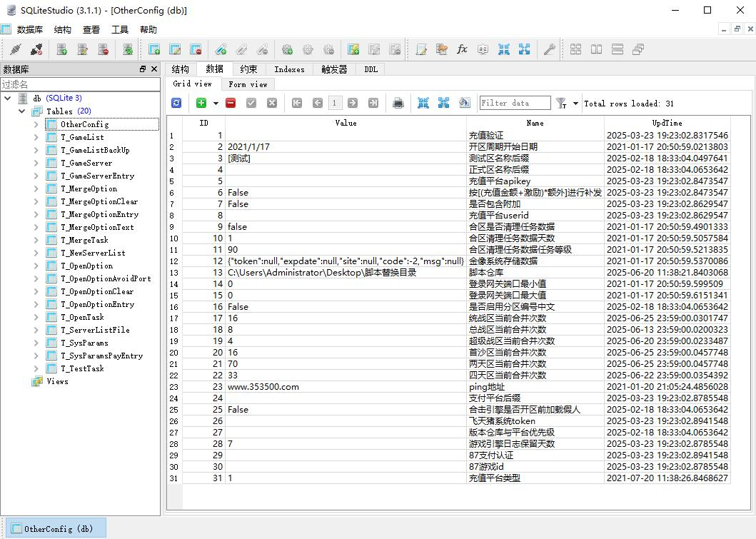Click the connect to database icon

[15, 49]
